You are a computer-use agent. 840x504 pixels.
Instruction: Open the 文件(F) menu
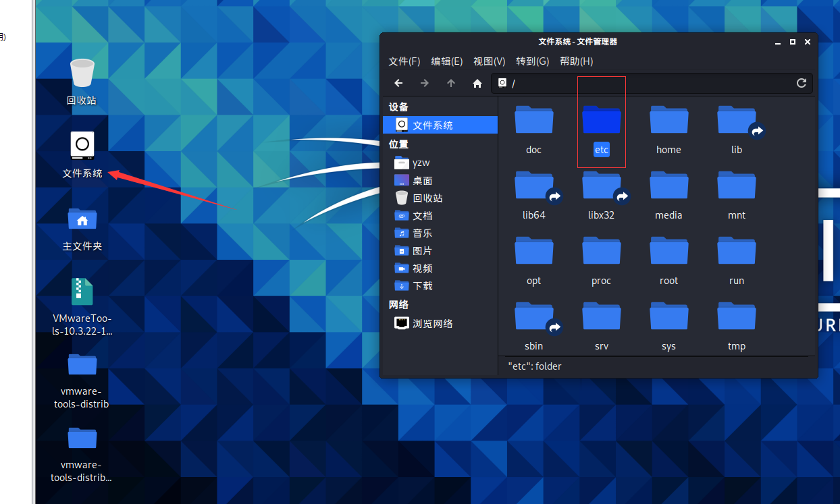coord(404,61)
